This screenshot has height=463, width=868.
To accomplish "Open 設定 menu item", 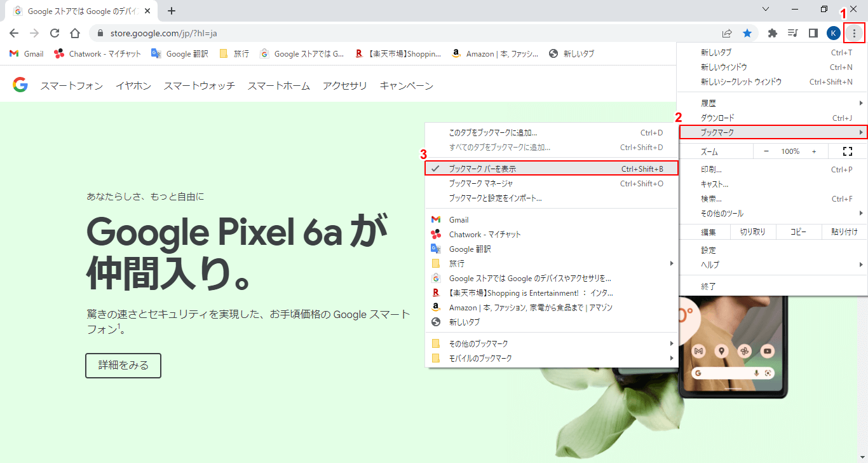I will pos(773,250).
